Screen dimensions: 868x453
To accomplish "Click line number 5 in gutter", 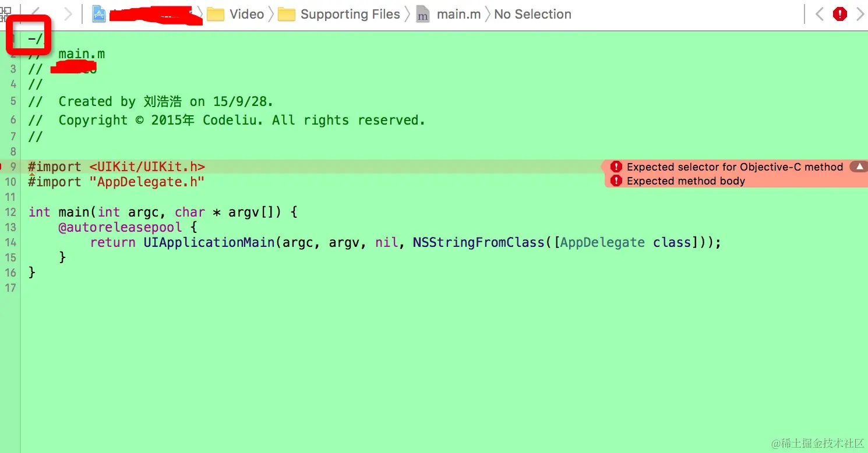I will click(13, 101).
